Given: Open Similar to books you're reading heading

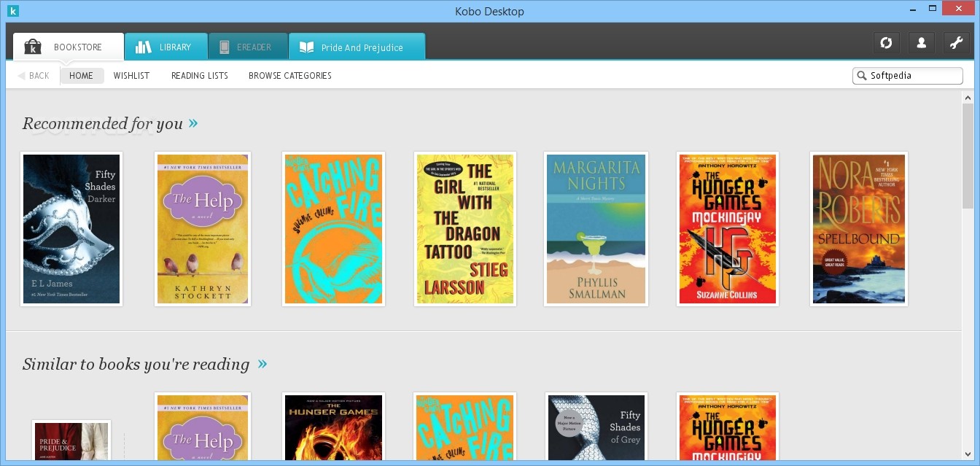Looking at the screenshot, I should tap(136, 364).
